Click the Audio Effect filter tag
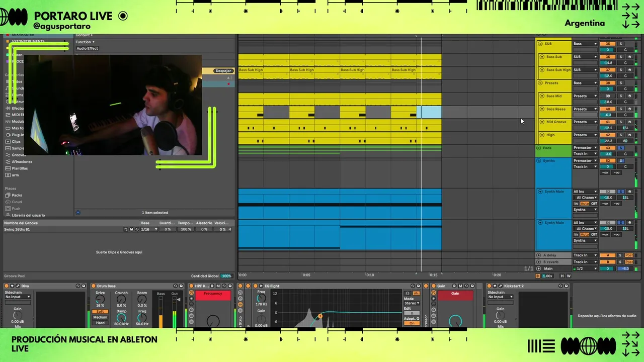The image size is (644, 362). tap(87, 48)
